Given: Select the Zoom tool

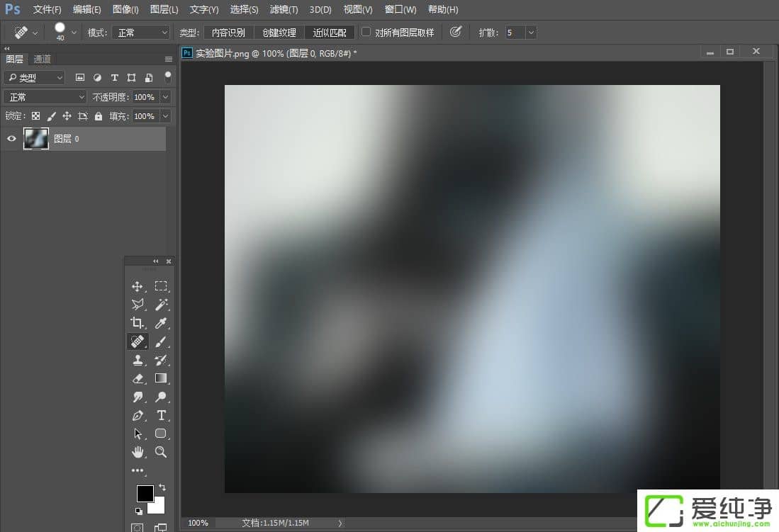Looking at the screenshot, I should (161, 453).
